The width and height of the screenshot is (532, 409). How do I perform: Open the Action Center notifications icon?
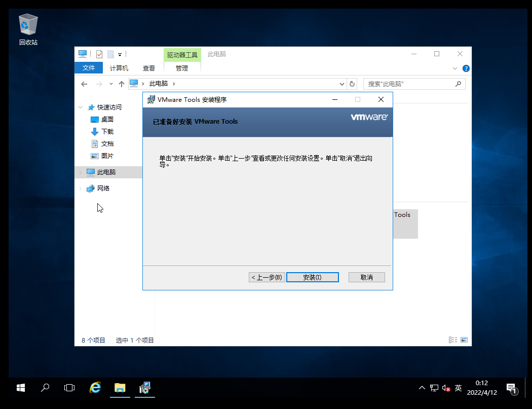(x=512, y=389)
